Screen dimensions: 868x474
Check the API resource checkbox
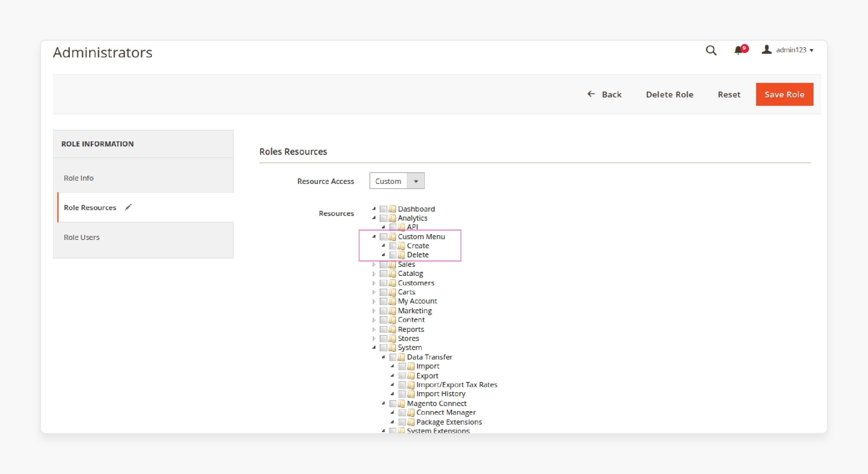pyautogui.click(x=393, y=227)
